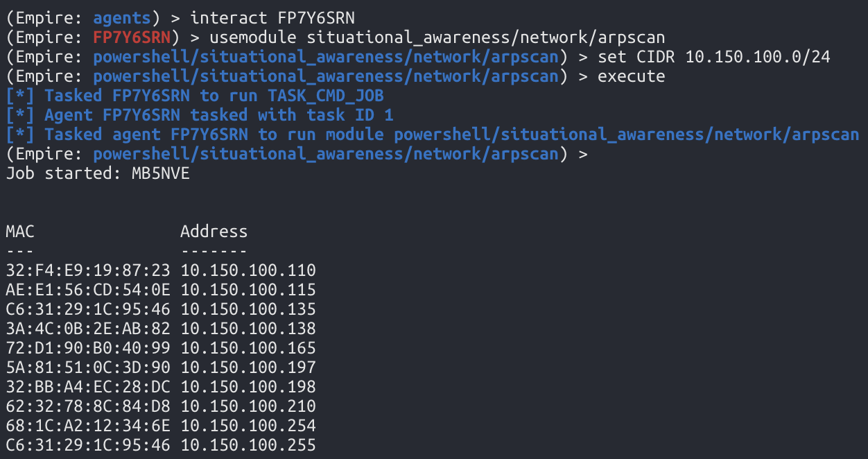Click MAC address AE:E1:56:CD:54:0E

click(x=88, y=290)
